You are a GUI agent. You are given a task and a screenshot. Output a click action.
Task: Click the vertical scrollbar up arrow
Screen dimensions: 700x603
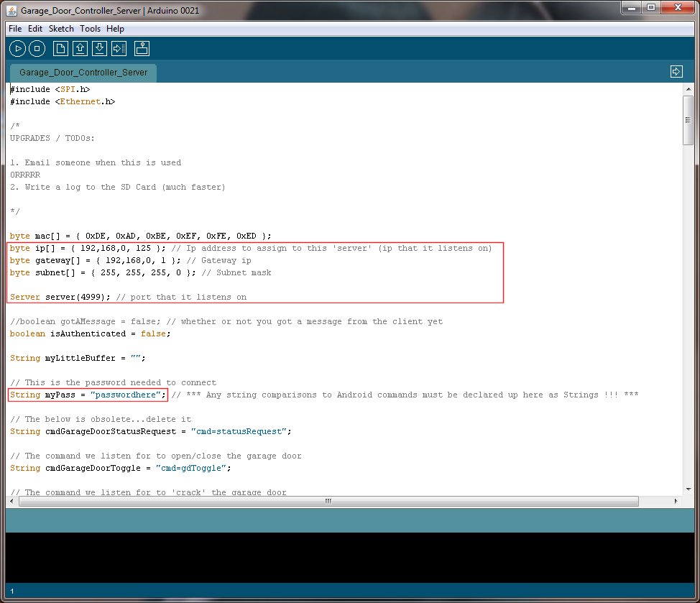point(689,89)
